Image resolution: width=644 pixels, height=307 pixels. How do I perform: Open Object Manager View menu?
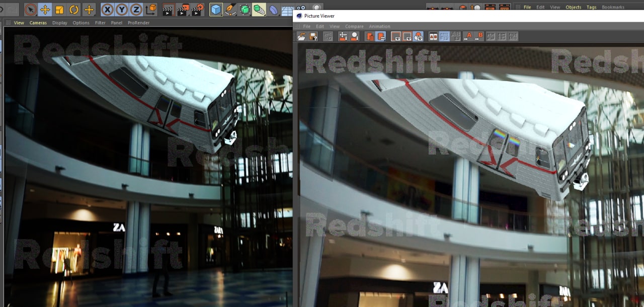click(555, 7)
